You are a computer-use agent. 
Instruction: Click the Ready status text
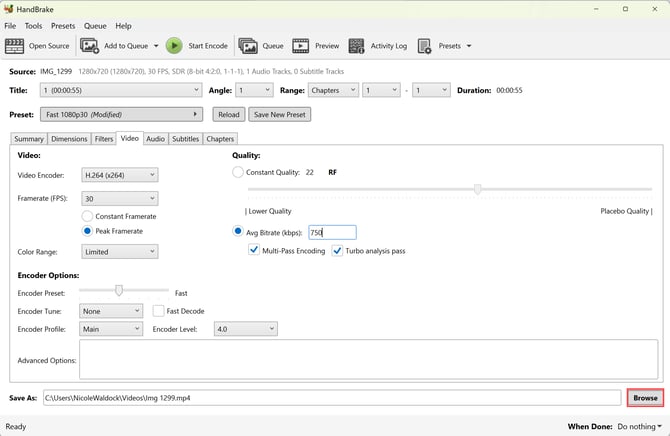click(16, 427)
